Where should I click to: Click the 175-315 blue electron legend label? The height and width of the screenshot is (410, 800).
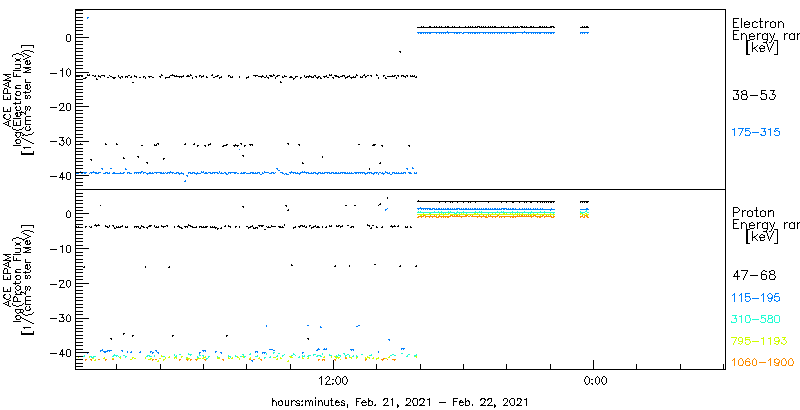(x=756, y=133)
